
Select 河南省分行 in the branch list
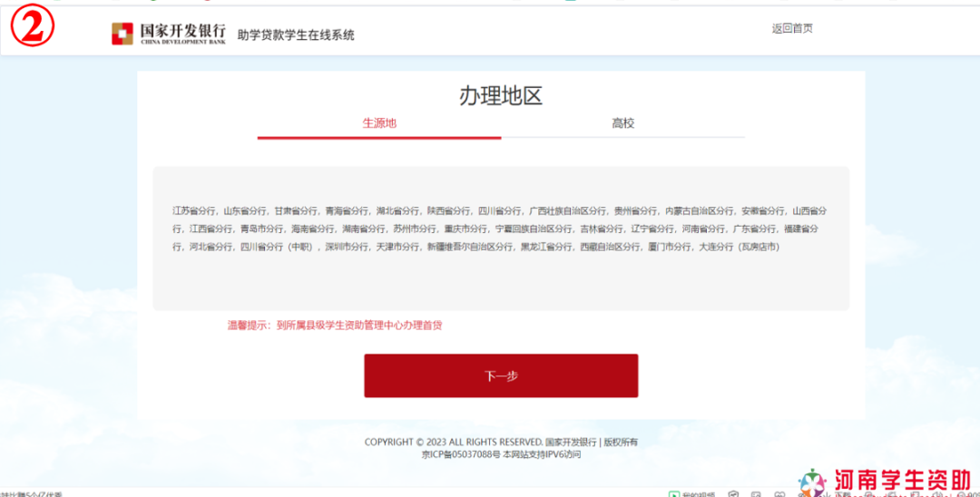coord(703,229)
